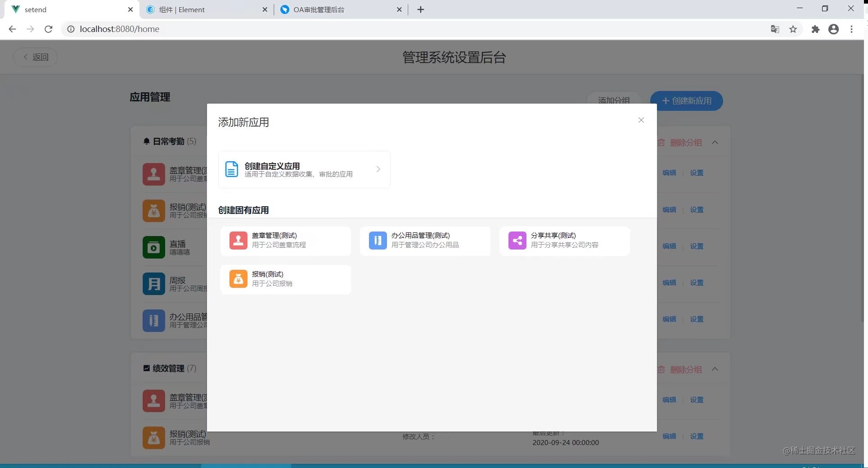
Task: Open 创建自定义应用 card
Action: [304, 169]
